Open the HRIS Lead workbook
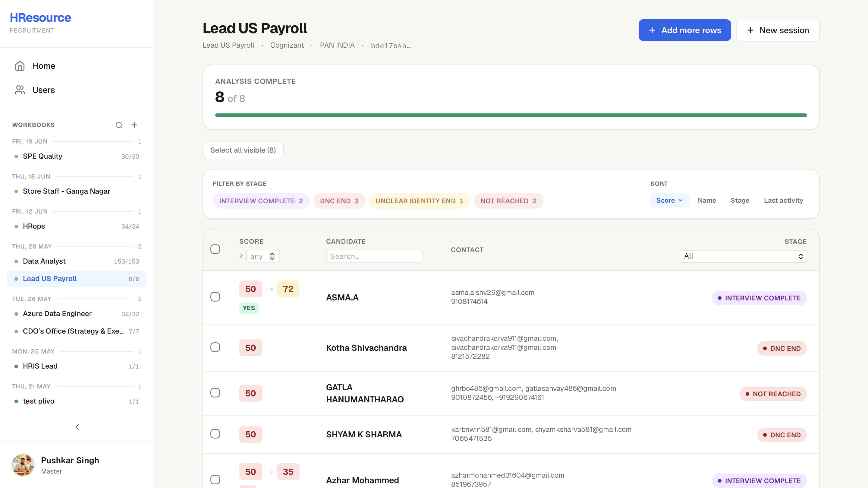Screen dimensions: 868x488 [77, 366]
